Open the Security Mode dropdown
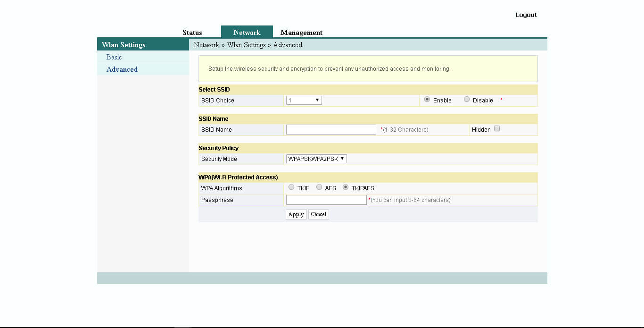The image size is (644, 328). 316,159
